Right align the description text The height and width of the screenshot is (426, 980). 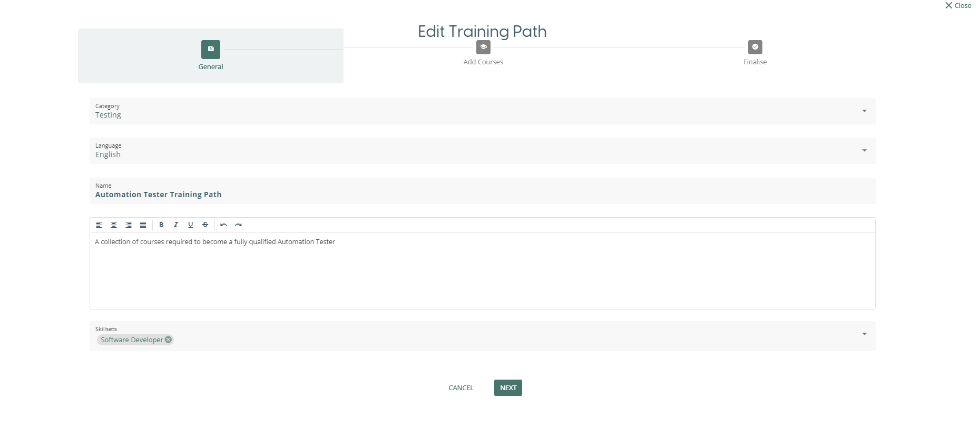click(129, 225)
